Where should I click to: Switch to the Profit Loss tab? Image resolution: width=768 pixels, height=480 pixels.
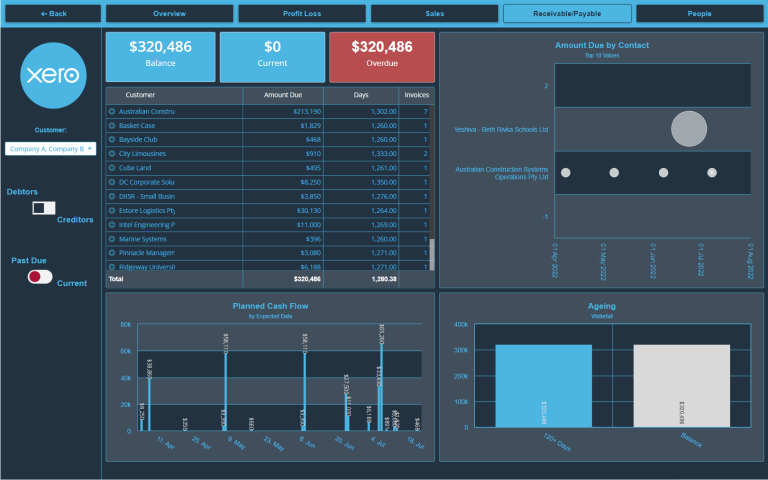pyautogui.click(x=302, y=14)
